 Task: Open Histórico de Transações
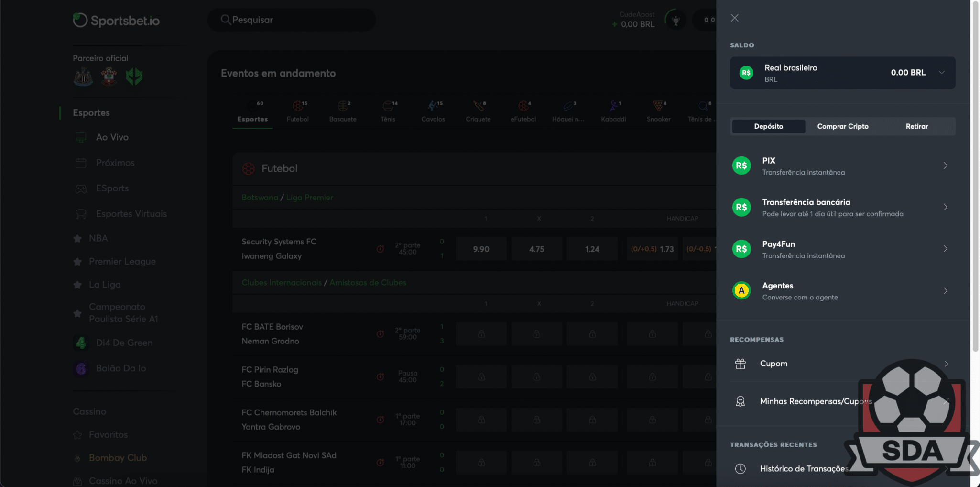click(x=842, y=469)
